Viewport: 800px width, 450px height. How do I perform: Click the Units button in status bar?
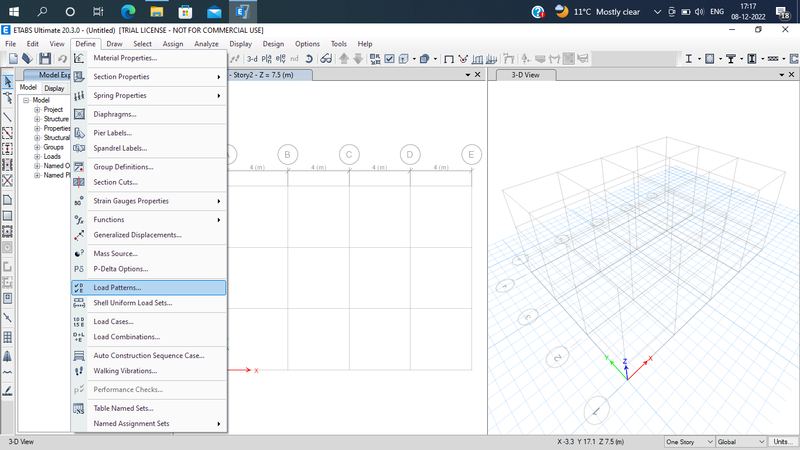[783, 442]
